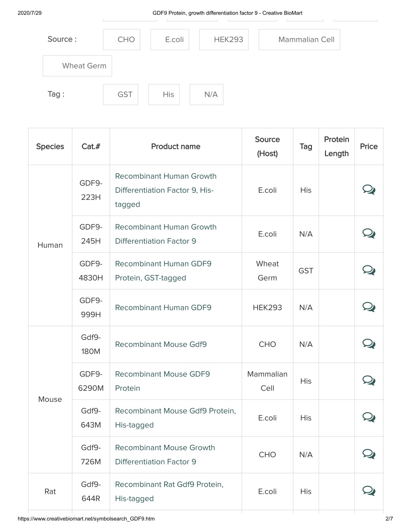This screenshot has width=411, height=532.
Task: Select the Price column header
Action: click(x=369, y=147)
